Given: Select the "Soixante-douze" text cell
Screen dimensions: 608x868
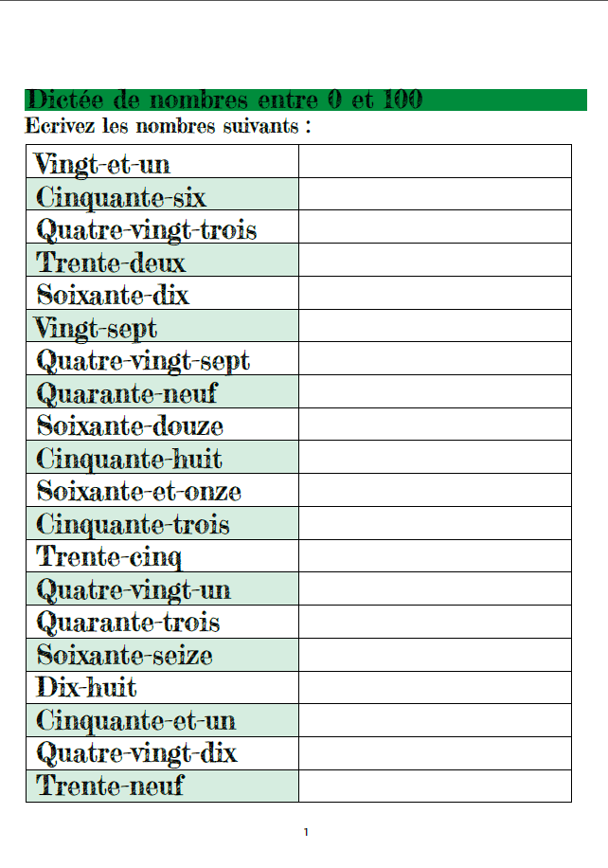Looking at the screenshot, I should point(130,425).
